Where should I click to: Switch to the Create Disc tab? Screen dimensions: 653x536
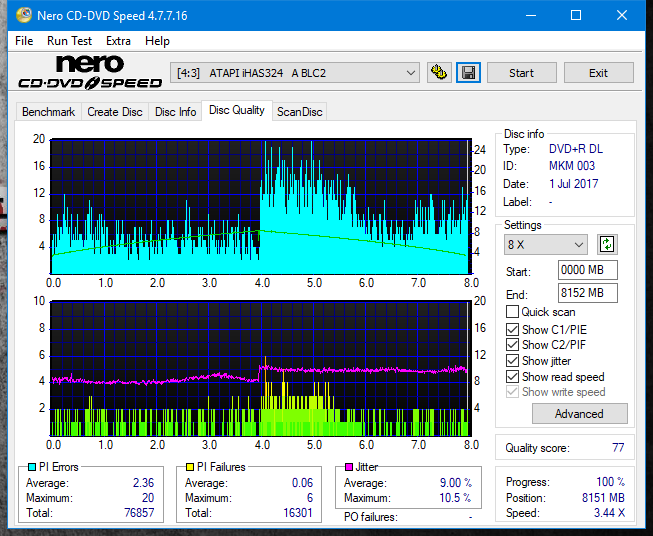(x=115, y=112)
